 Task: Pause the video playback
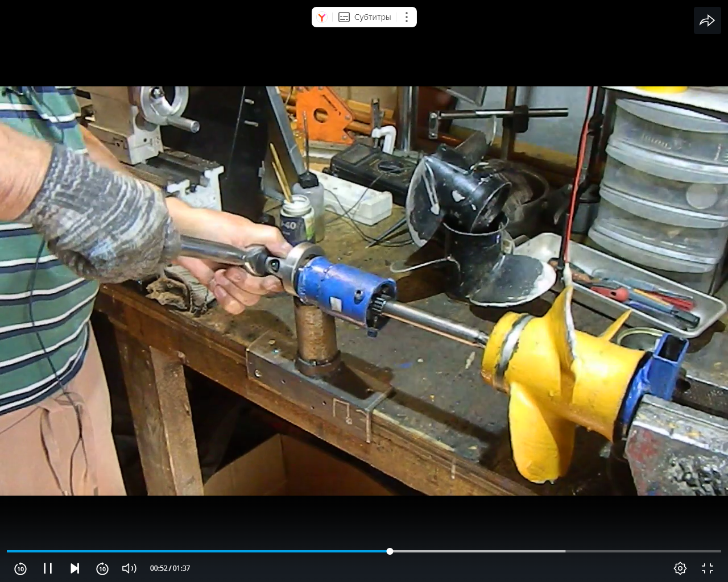[x=48, y=568]
